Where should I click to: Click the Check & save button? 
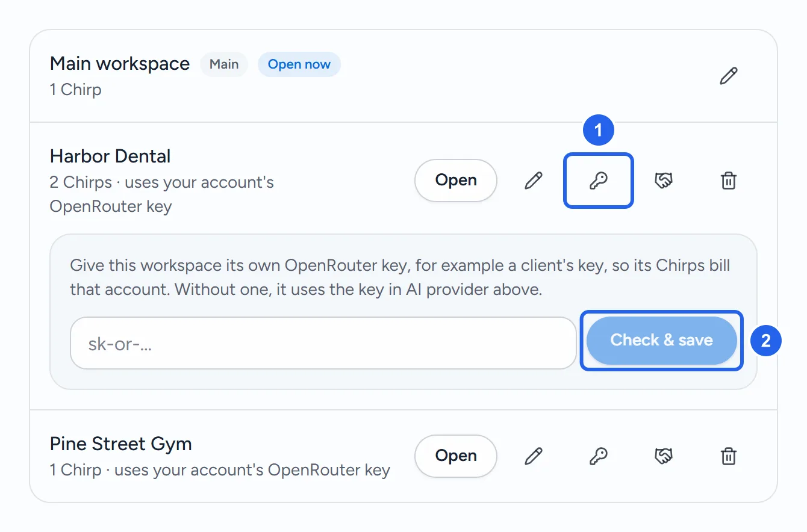tap(661, 340)
